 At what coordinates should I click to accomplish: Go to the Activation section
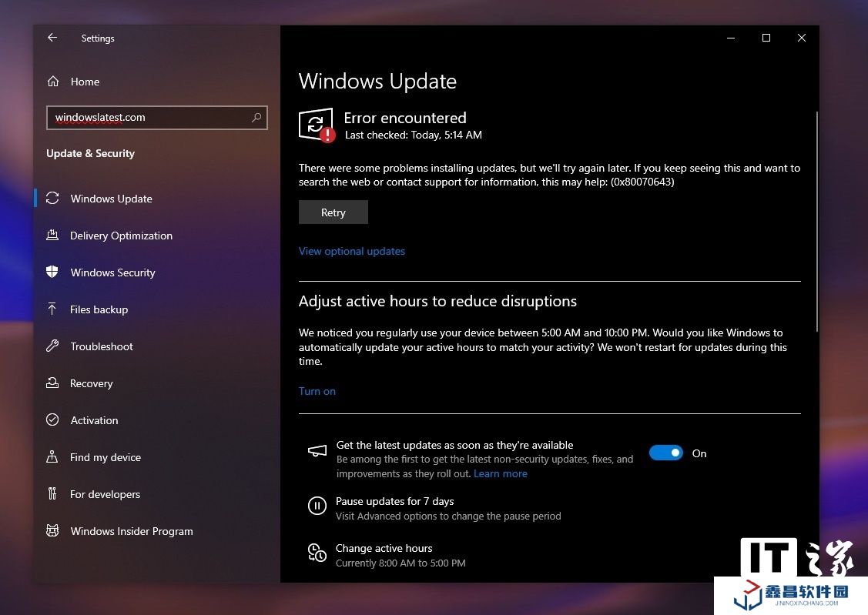[94, 420]
